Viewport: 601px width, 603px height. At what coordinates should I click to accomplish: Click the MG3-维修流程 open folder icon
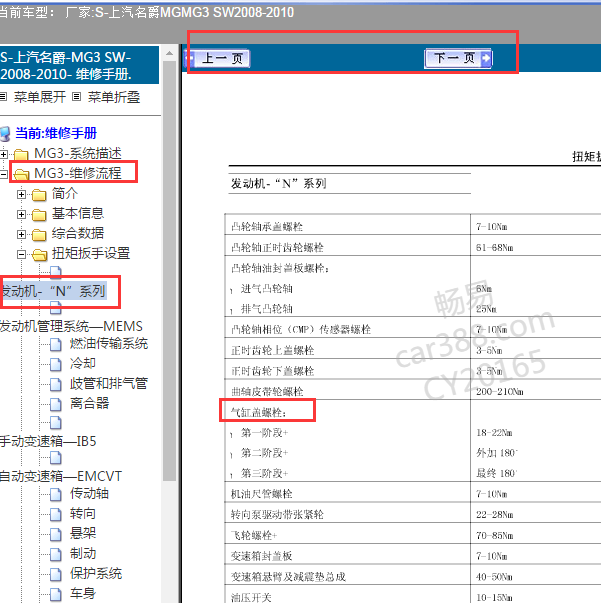point(21,175)
